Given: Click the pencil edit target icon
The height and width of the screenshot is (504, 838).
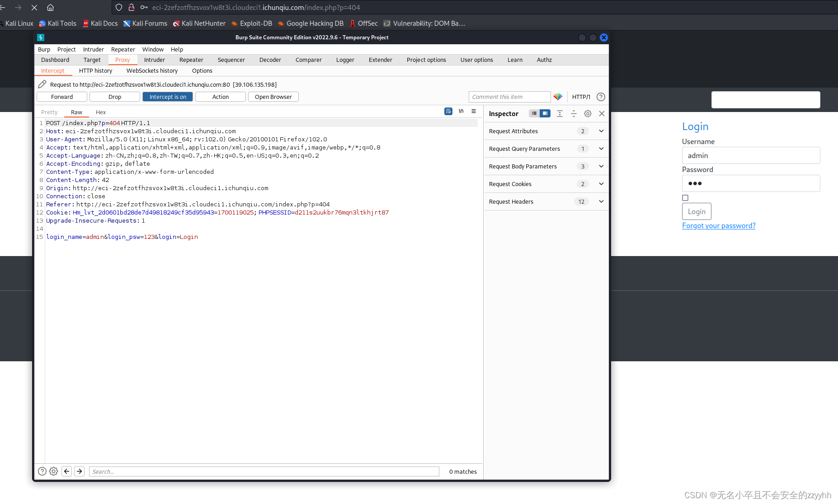Looking at the screenshot, I should click(x=42, y=84).
